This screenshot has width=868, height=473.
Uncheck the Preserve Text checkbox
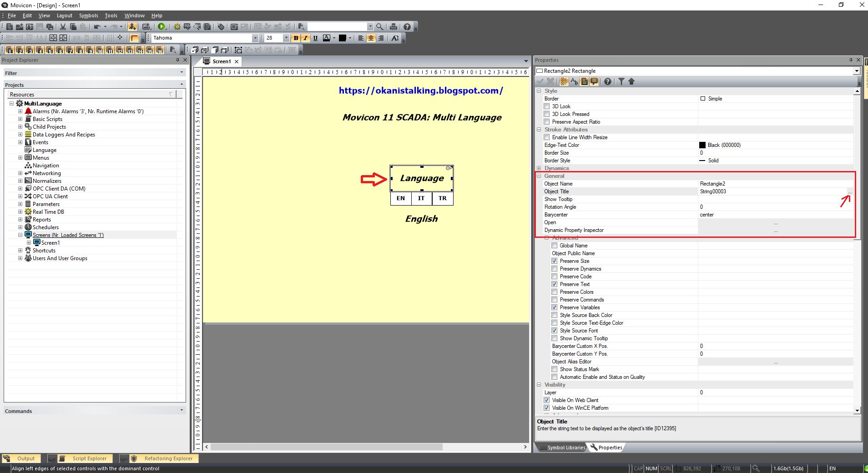click(x=555, y=284)
